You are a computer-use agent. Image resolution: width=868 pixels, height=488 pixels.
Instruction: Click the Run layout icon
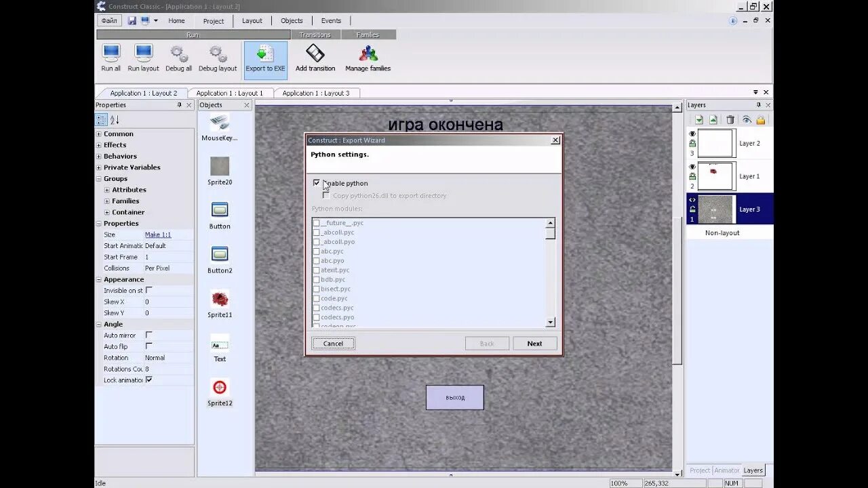[143, 54]
